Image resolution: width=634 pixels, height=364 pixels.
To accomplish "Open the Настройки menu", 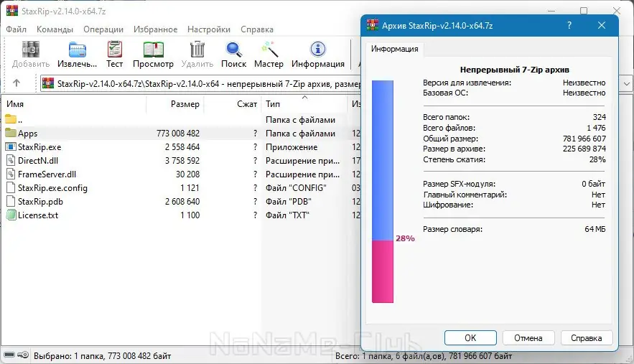I will tap(209, 29).
